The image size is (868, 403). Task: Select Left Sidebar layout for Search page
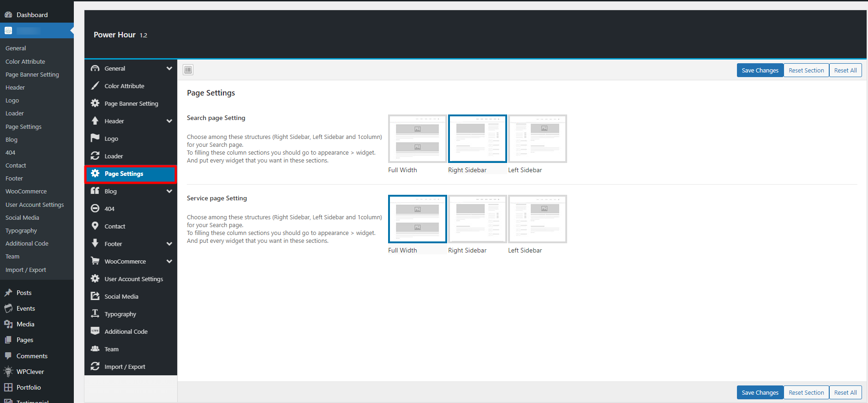click(x=538, y=139)
